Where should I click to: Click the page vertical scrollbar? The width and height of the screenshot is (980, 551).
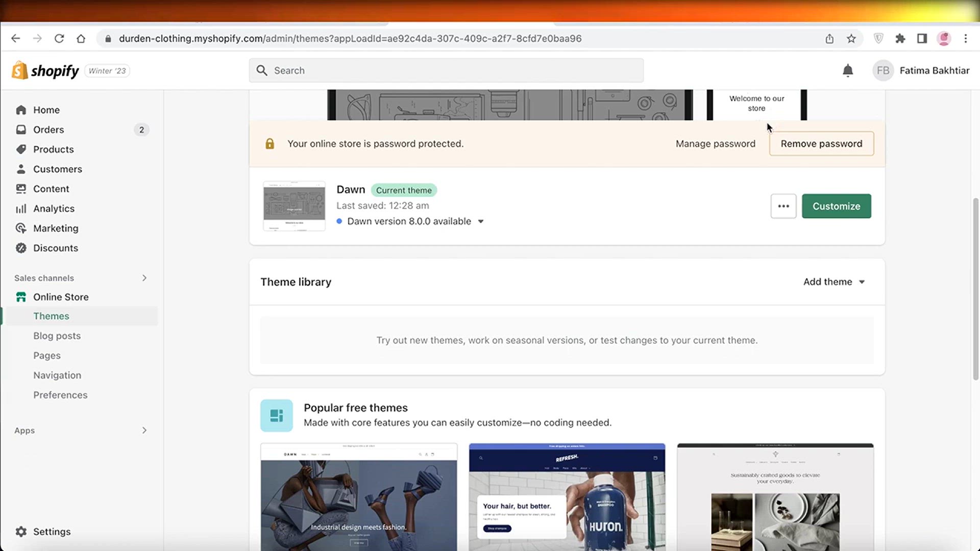pos(975,288)
